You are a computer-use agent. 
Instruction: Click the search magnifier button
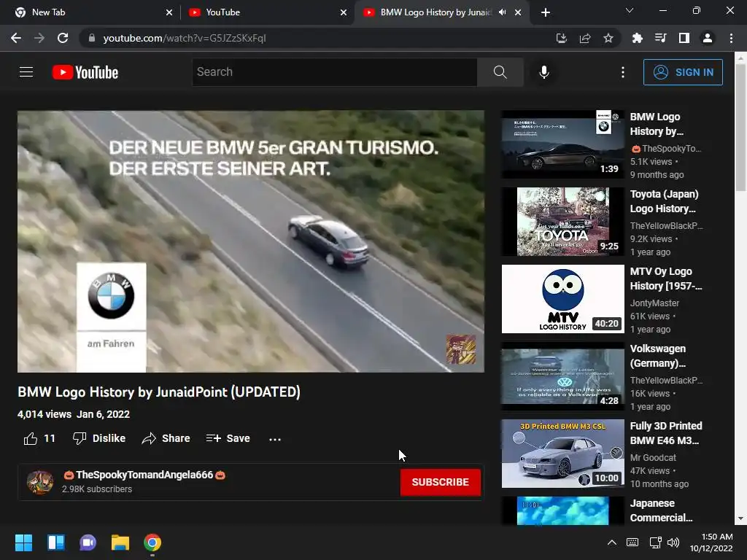[500, 72]
